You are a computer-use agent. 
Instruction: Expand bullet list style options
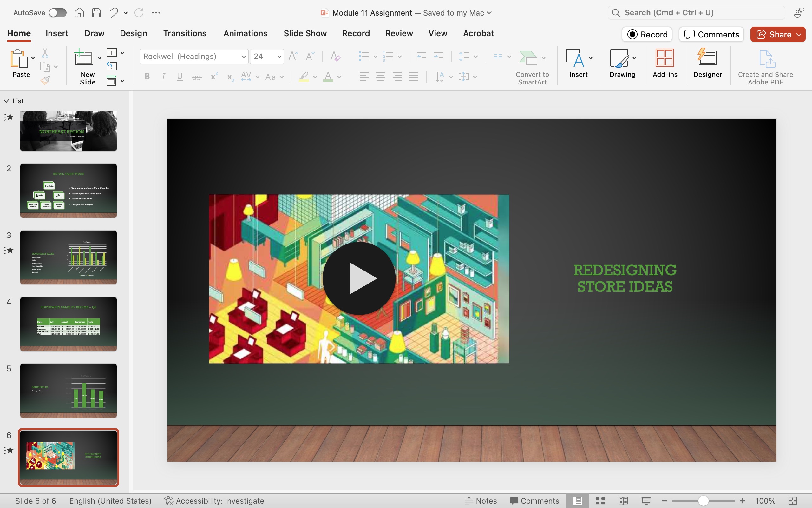pyautogui.click(x=376, y=57)
